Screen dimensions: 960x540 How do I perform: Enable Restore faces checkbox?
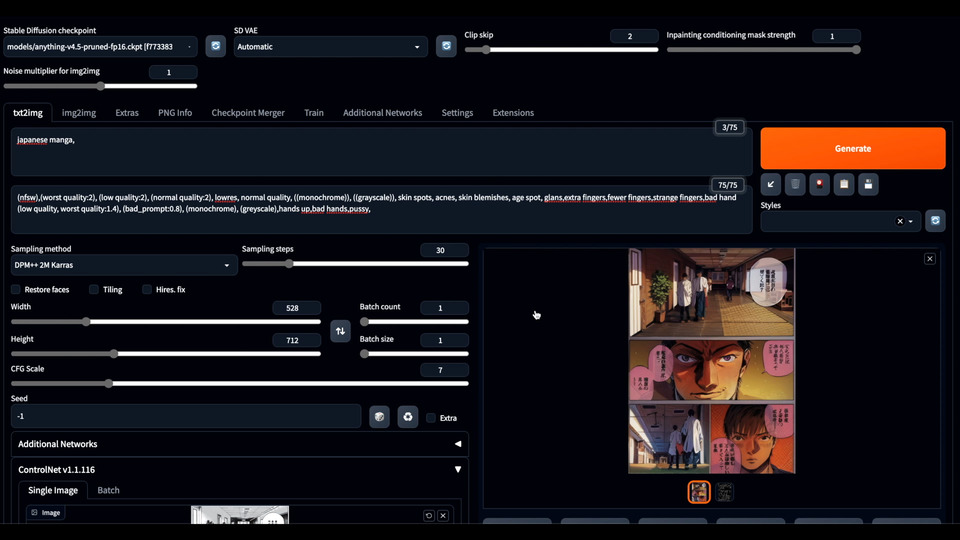[x=16, y=290]
